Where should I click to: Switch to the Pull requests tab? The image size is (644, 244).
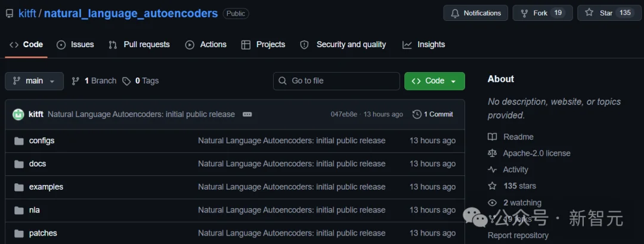click(139, 44)
